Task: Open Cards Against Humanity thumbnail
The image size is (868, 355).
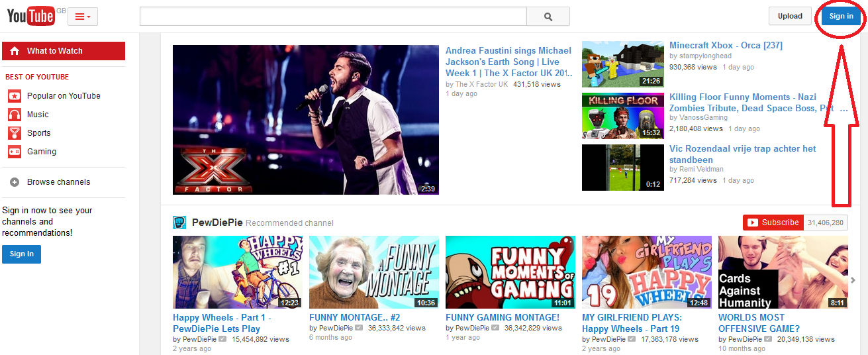Action: click(x=783, y=272)
